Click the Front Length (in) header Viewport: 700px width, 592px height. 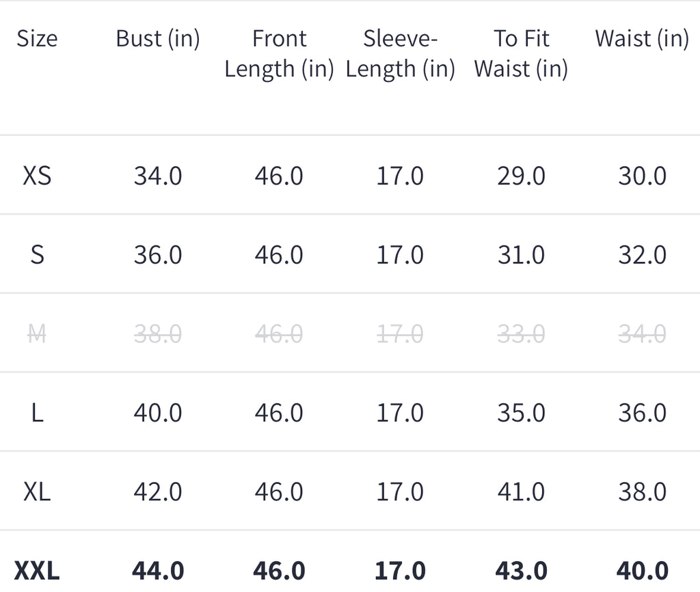point(279,53)
